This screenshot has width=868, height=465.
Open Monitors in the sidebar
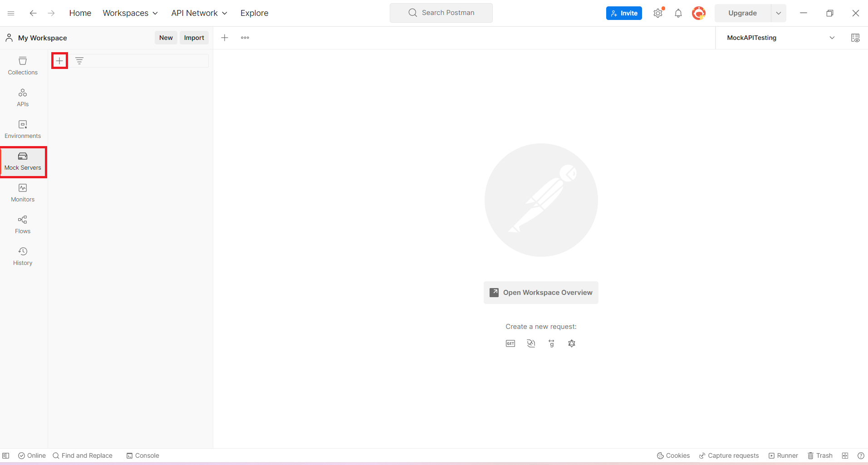coord(23,193)
